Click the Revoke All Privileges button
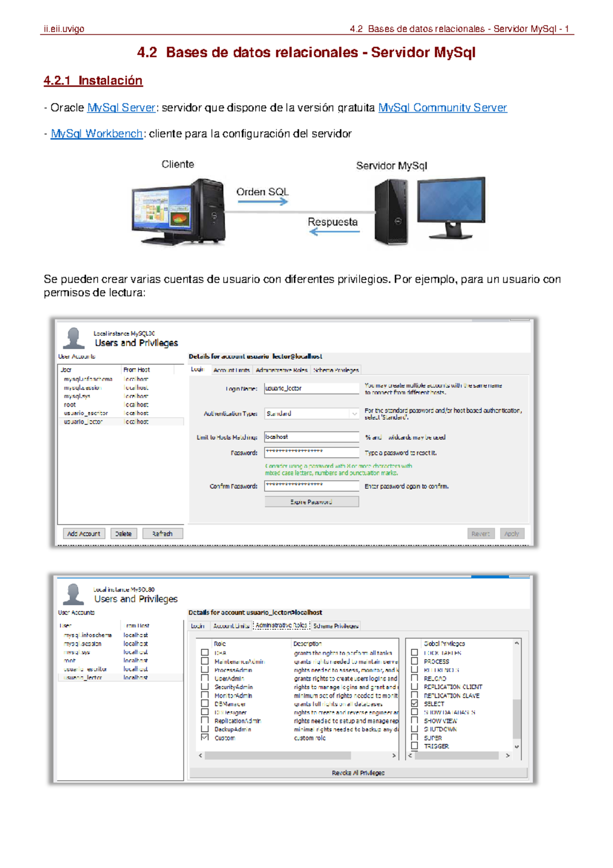Viewport: 613px width, 868px height. click(x=358, y=772)
